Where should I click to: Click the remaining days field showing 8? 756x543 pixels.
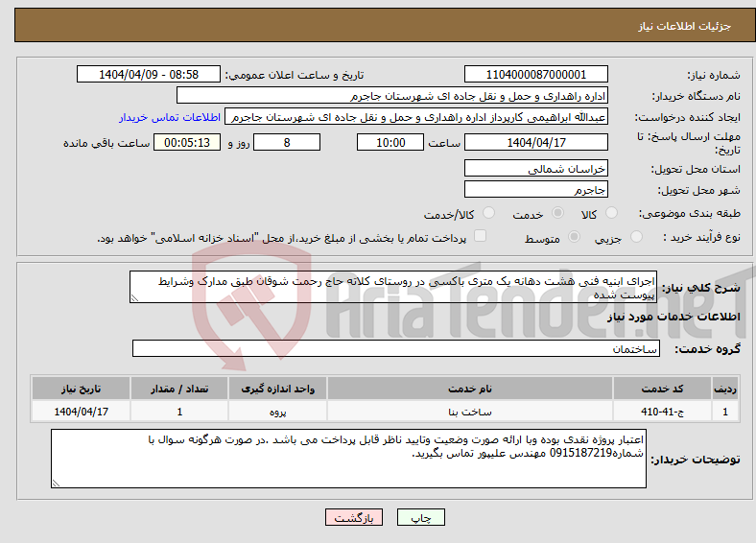pos(287,142)
